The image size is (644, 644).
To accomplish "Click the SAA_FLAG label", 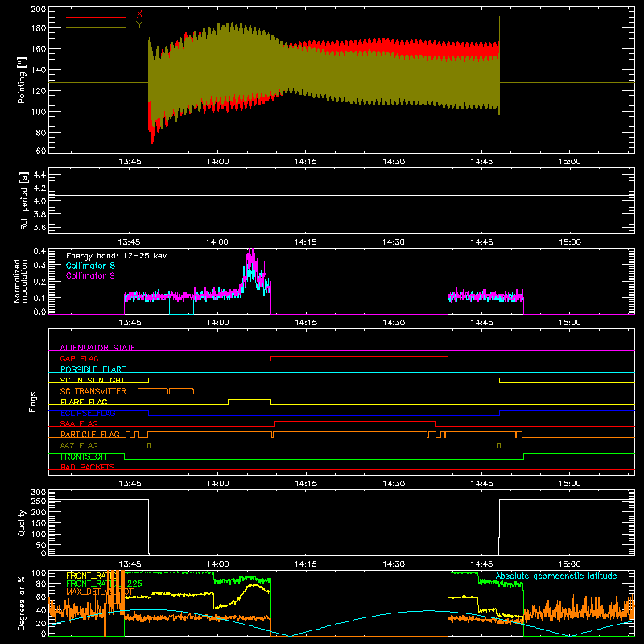I will click(x=79, y=423).
